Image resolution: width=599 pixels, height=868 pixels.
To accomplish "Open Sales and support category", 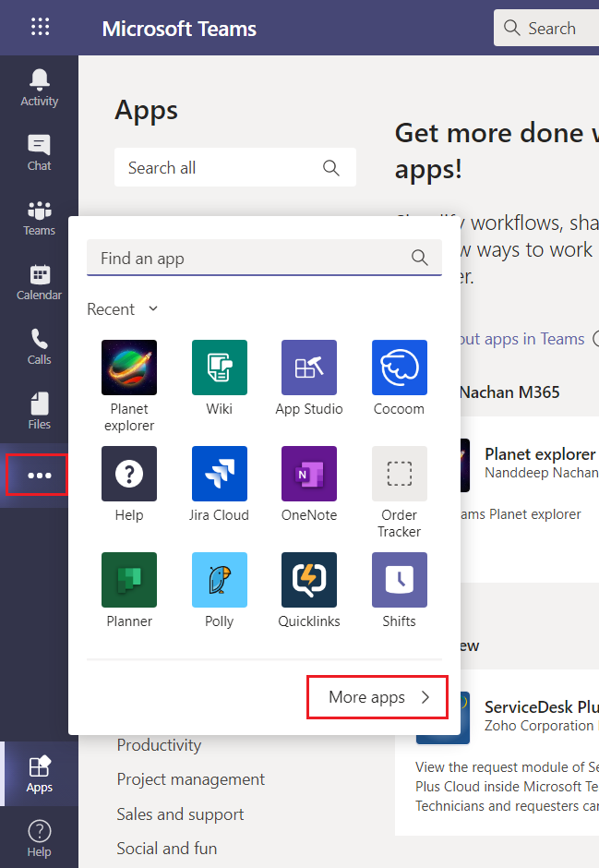I will click(180, 814).
